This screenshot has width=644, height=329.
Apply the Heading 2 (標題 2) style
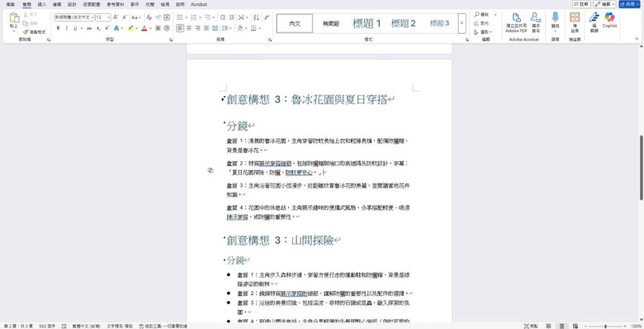[403, 23]
